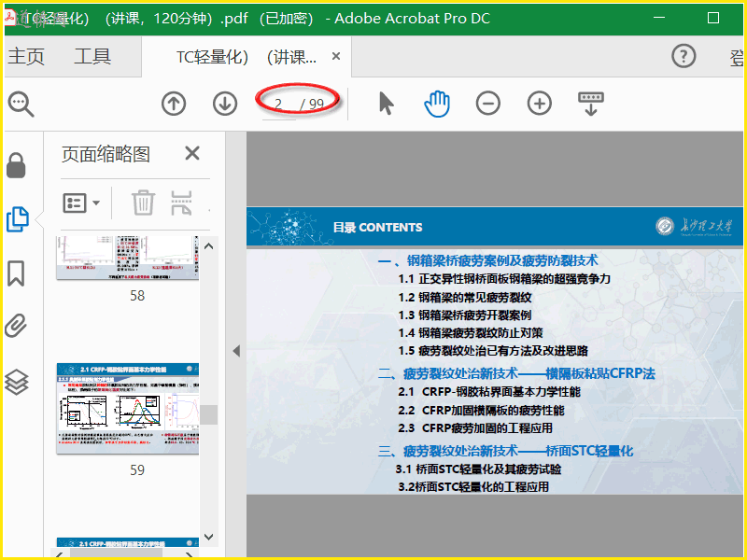Click contents line 1.1 正交异性钢桥面板
Viewport: 747px width, 560px height.
[504, 279]
